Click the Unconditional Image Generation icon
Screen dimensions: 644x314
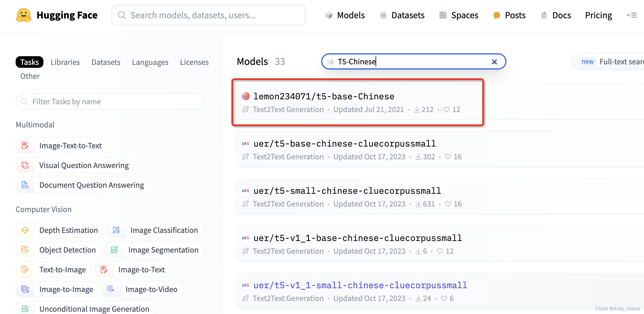(x=25, y=309)
